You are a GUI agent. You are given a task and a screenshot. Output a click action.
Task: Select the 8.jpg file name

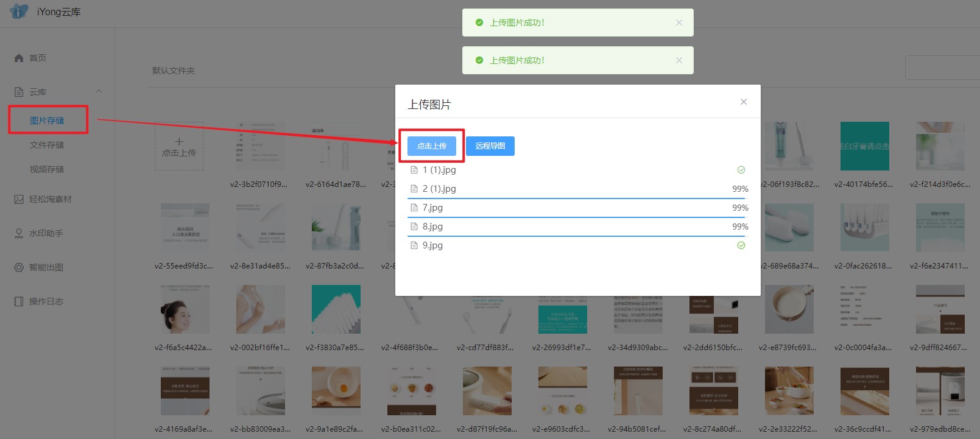pyautogui.click(x=432, y=227)
